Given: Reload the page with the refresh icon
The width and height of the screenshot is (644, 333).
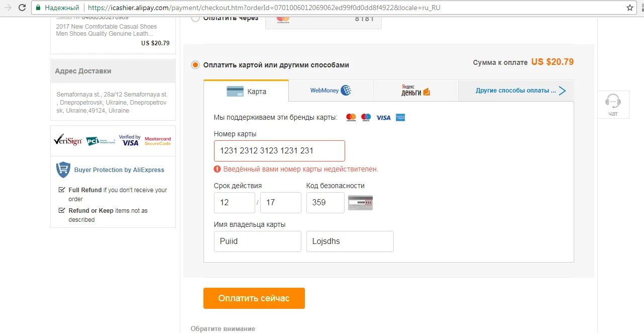Looking at the screenshot, I should click(22, 8).
